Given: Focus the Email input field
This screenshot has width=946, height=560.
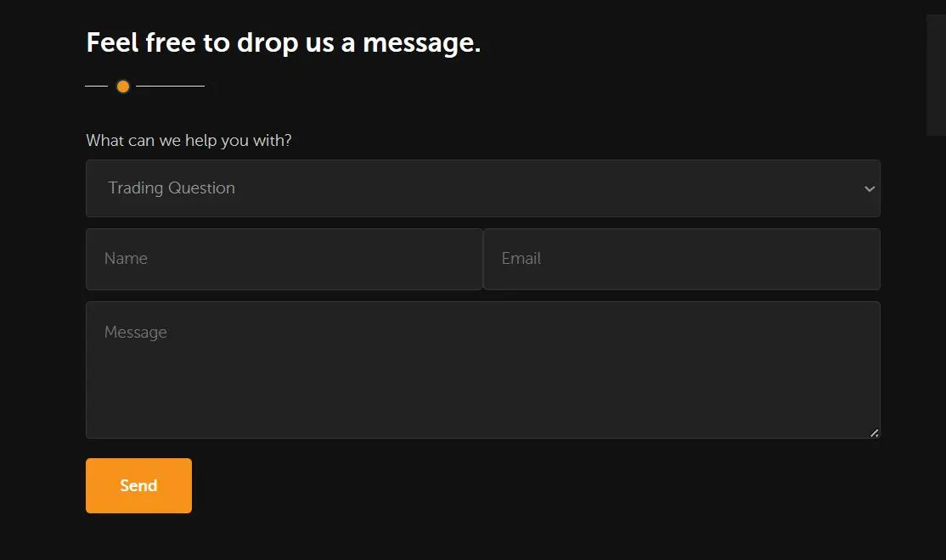Looking at the screenshot, I should click(x=682, y=259).
